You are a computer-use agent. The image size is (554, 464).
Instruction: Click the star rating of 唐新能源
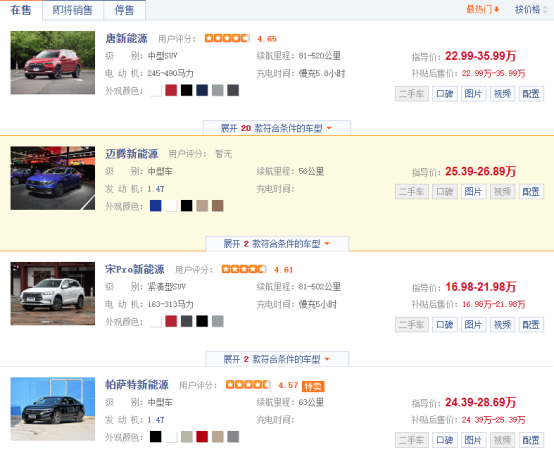coord(227,38)
